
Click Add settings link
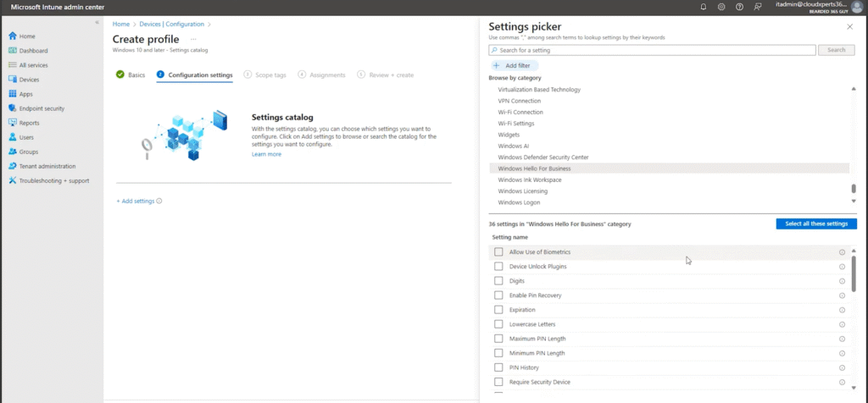pyautogui.click(x=136, y=201)
